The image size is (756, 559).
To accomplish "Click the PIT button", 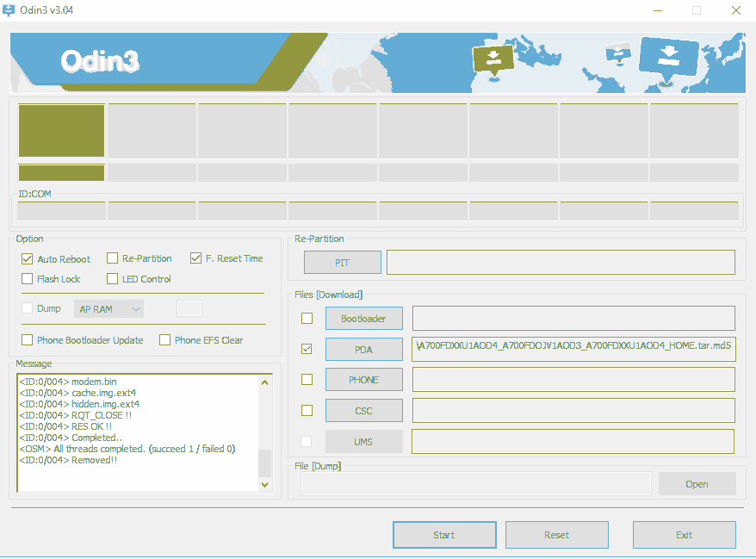I will pos(343,263).
